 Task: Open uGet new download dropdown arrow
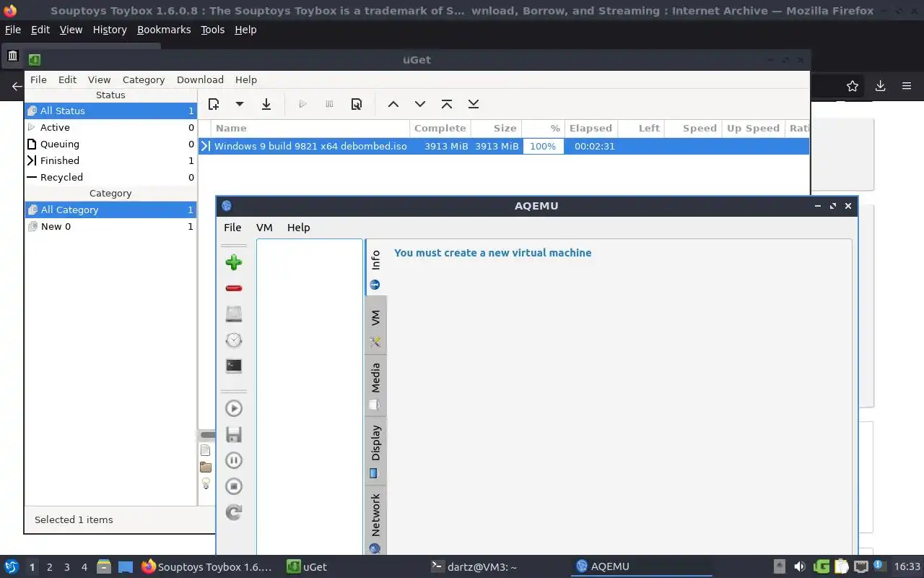point(240,104)
